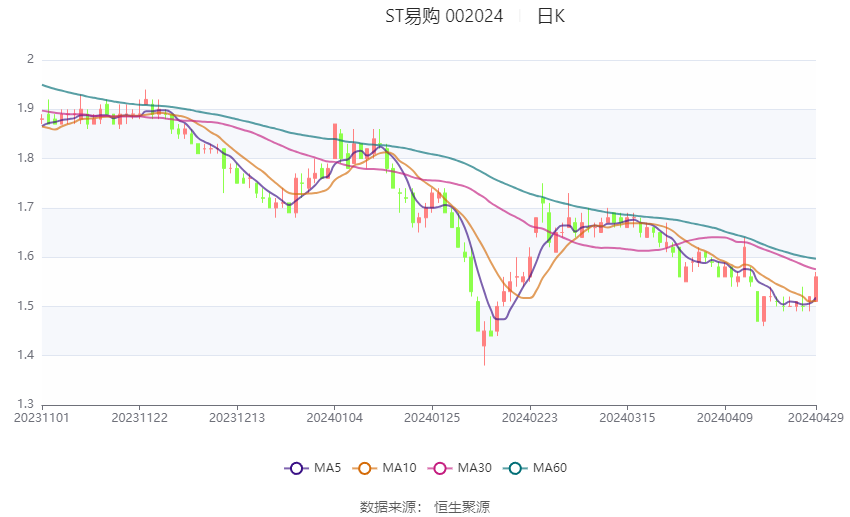
Task: Hide the MA10 line via its label
Action: (400, 468)
